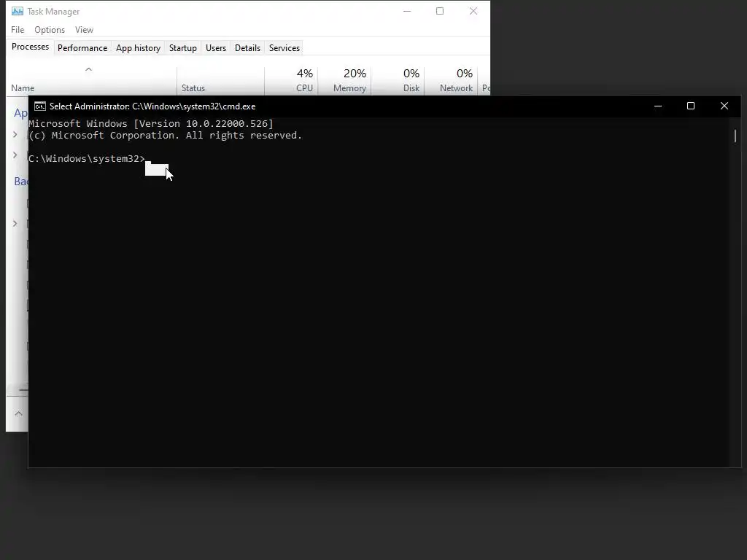Viewport: 747px width, 560px height.
Task: Close the Task Manager window
Action: click(x=473, y=11)
